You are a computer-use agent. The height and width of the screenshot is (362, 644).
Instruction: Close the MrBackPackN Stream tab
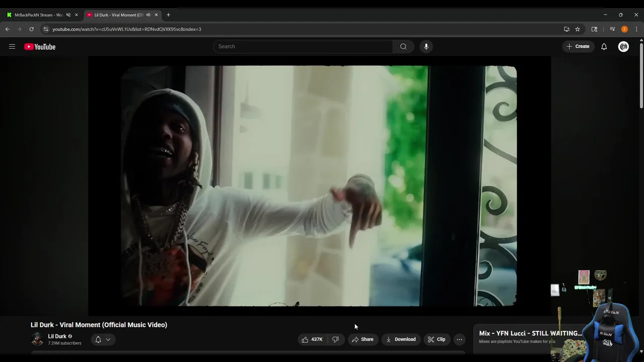point(76,15)
